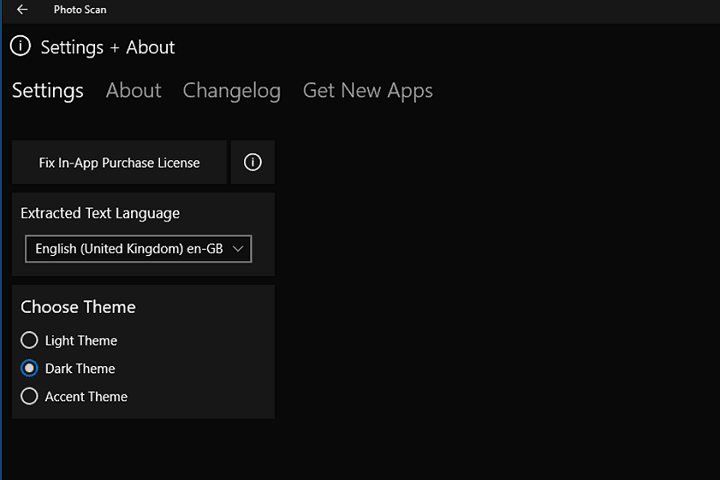Click the Photo Scan title text
Screen dimensions: 720x480
click(x=80, y=10)
